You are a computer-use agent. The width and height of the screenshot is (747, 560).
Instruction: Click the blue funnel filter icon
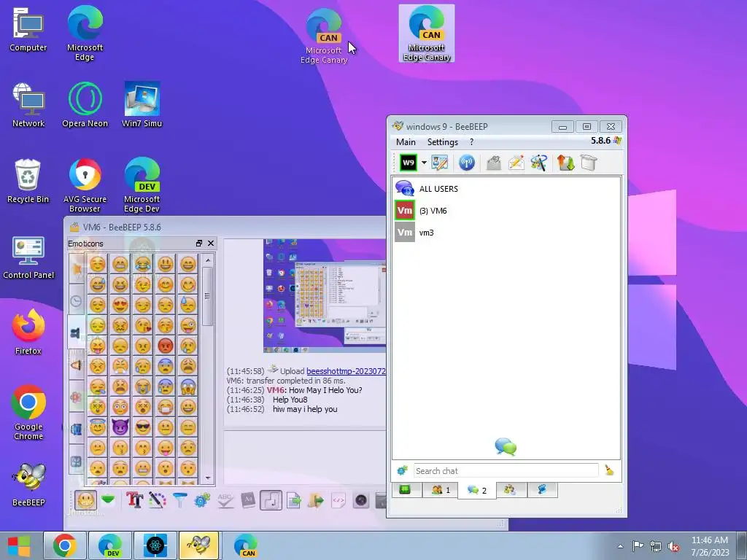tap(179, 500)
